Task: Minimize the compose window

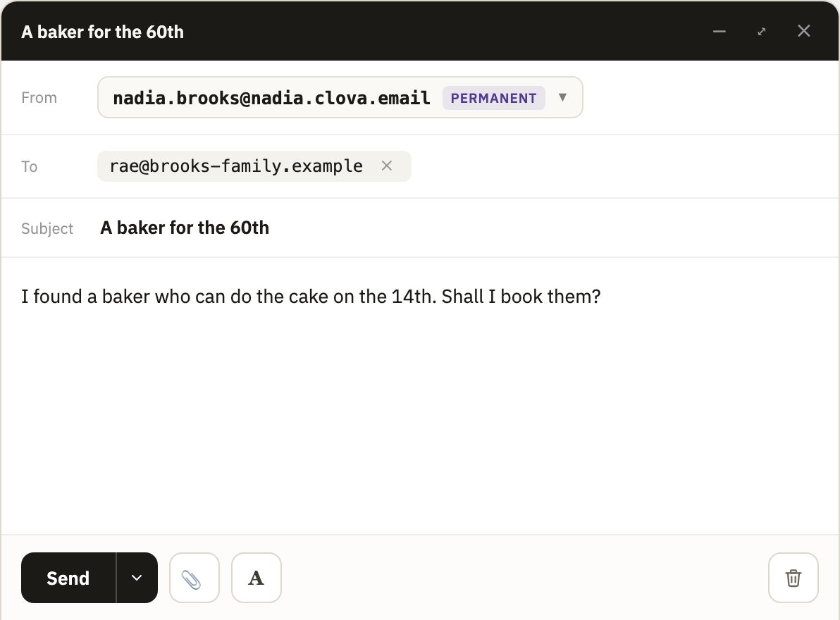Action: click(x=719, y=31)
